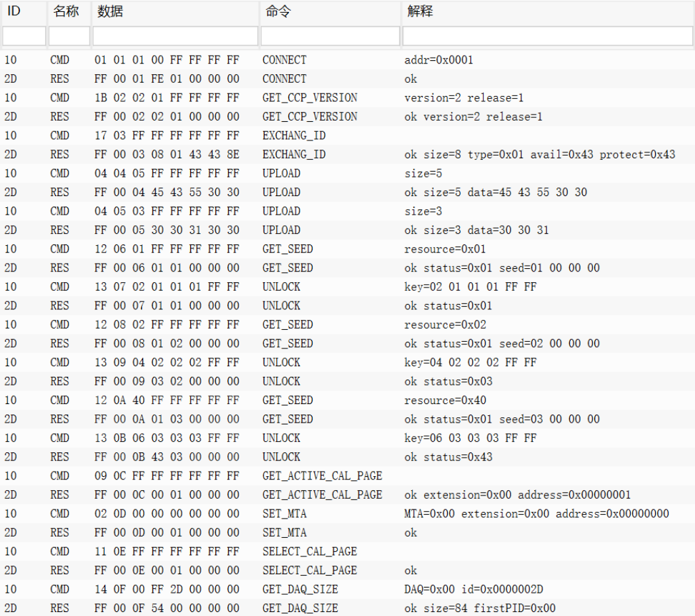Click the 'ok status=0x03' explanation cell
The image size is (695, 616).
[x=448, y=381]
